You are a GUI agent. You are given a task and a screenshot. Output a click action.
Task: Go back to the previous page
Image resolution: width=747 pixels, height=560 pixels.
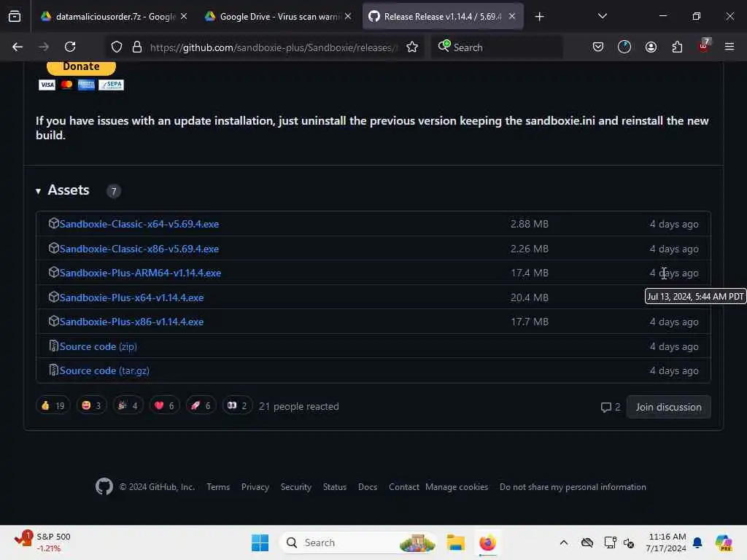(18, 47)
